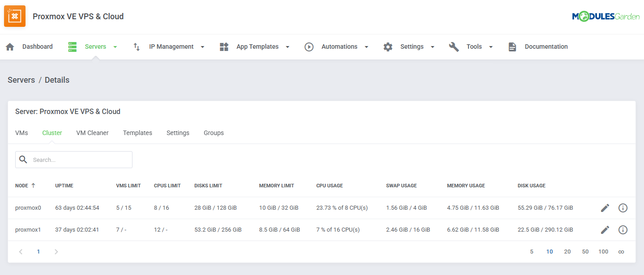Show 5 entries per page

click(x=532, y=252)
